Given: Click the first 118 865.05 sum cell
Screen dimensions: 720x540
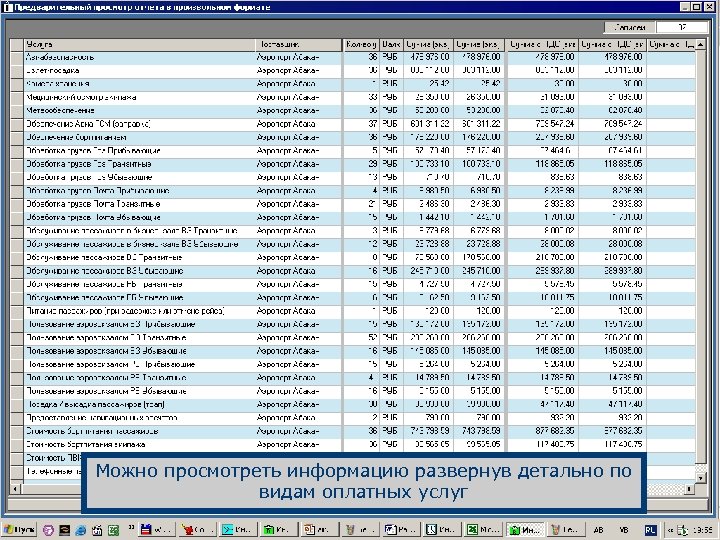Looking at the screenshot, I should click(543, 164).
